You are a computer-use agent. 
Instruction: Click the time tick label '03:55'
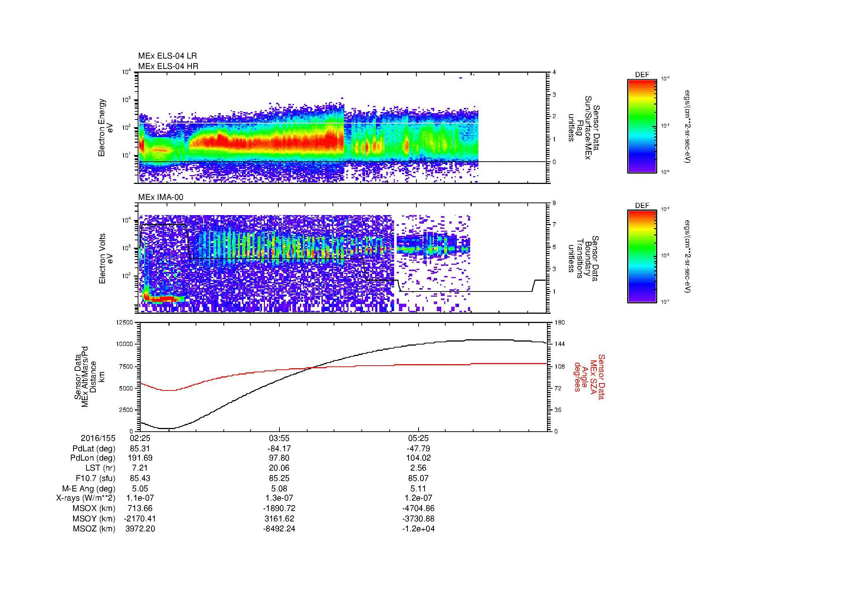click(x=279, y=438)
